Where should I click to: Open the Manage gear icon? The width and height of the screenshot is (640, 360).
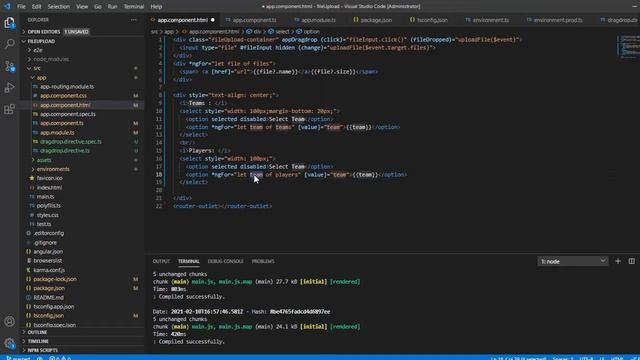pyautogui.click(x=9, y=343)
